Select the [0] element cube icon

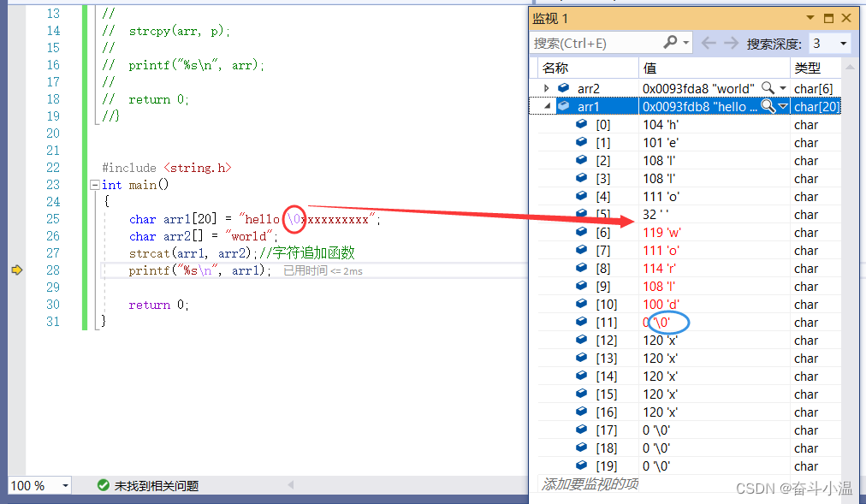[x=582, y=124]
